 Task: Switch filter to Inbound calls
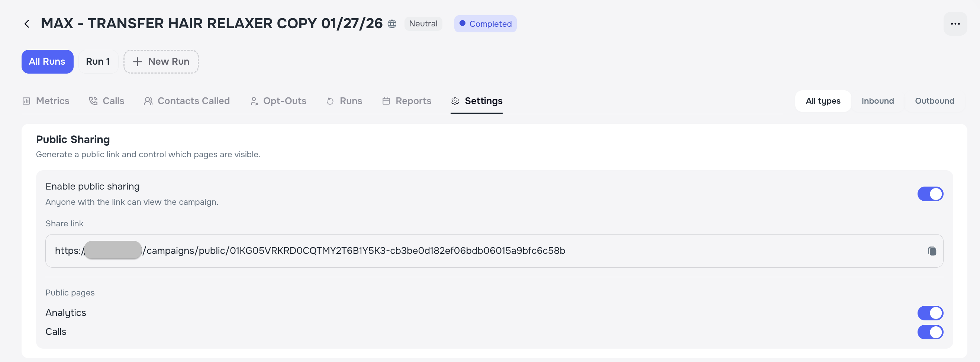(878, 101)
